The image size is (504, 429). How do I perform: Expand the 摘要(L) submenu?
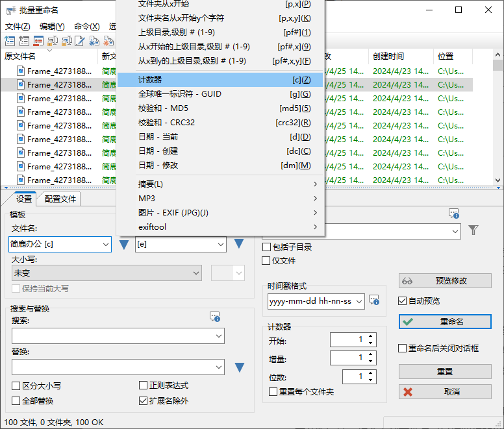coord(221,184)
